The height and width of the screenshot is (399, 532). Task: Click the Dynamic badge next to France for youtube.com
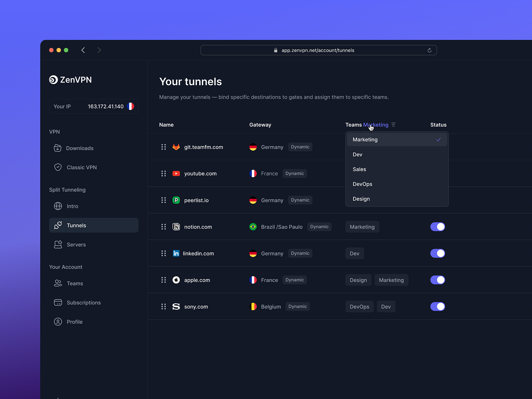click(x=295, y=173)
